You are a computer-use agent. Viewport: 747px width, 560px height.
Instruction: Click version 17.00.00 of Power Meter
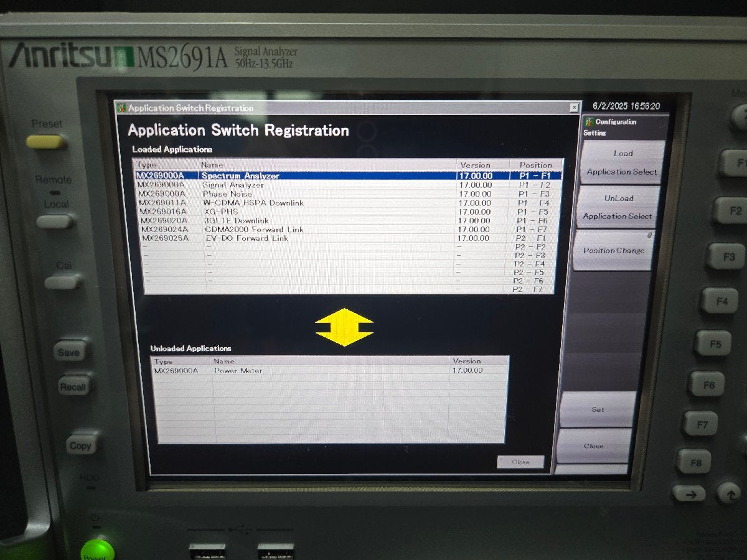467,370
